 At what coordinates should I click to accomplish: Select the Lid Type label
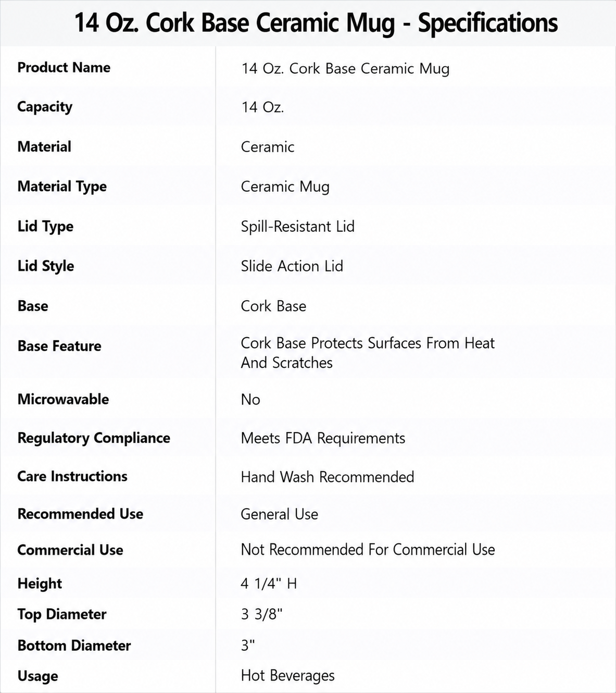[45, 227]
